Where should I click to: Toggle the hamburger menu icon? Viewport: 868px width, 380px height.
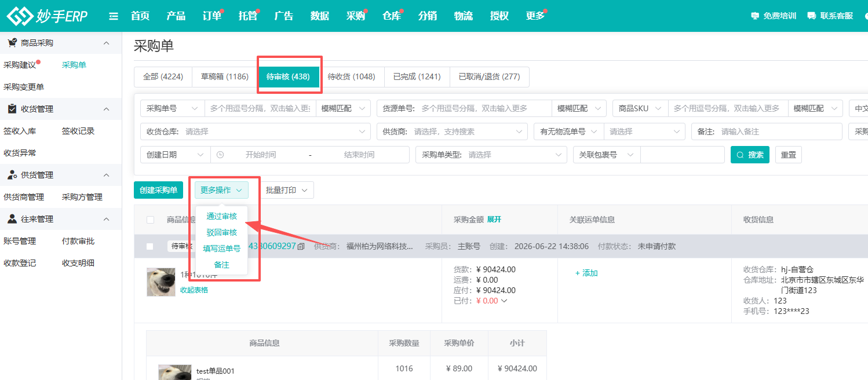click(114, 16)
